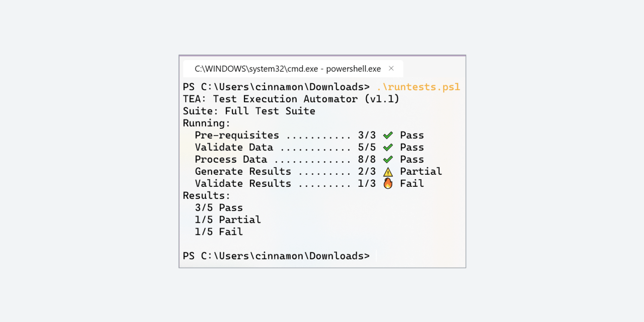Click the Pre-requisites test name
644x322 pixels.
pos(237,135)
